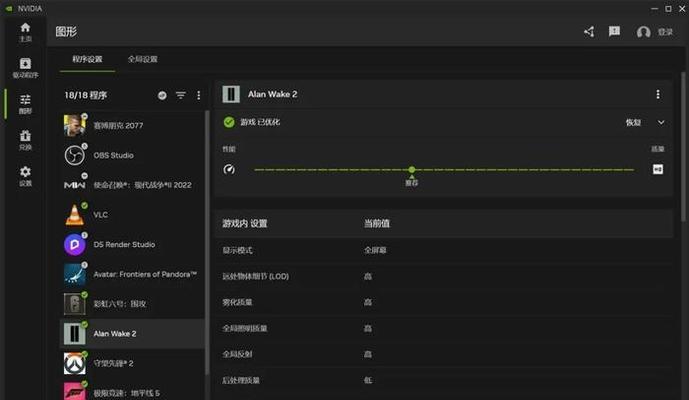Select DS Render Studio in program list
This screenshot has width=689, height=400.
(132, 244)
